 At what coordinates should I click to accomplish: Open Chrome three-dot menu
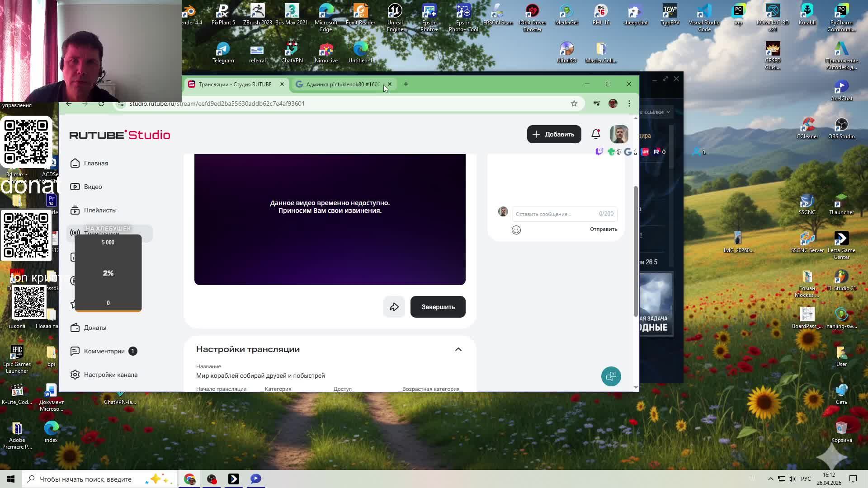click(629, 103)
